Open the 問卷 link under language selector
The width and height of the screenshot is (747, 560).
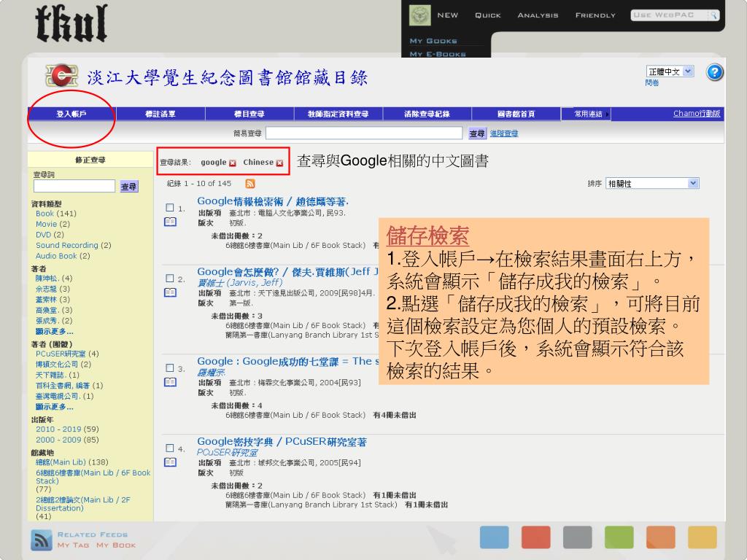(x=651, y=83)
